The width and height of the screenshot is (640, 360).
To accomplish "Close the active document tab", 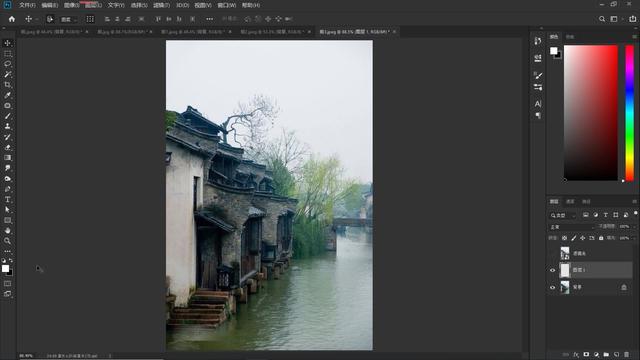I will tap(394, 31).
